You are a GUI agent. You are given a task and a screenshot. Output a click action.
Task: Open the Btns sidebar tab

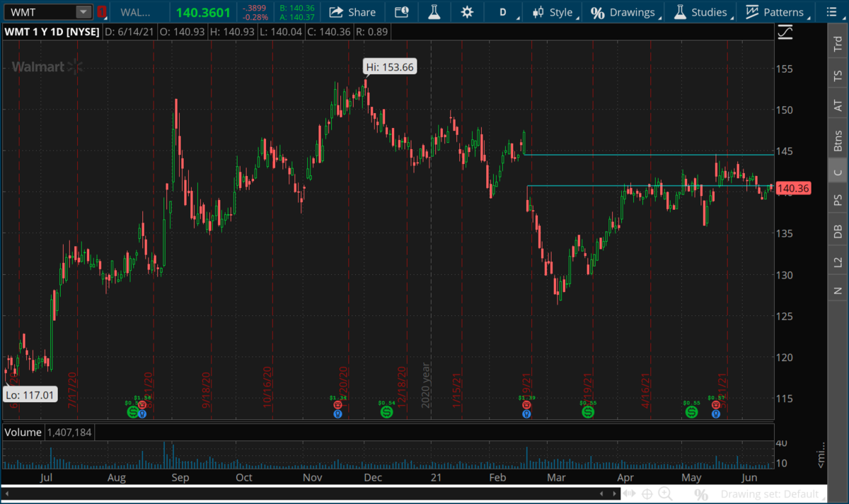pos(838,141)
